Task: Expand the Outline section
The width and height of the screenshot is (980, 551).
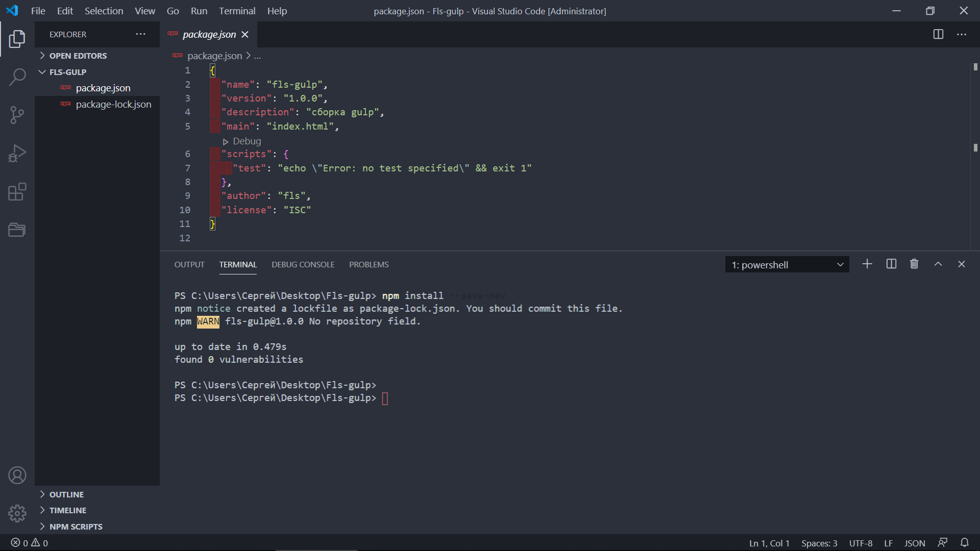Action: [66, 494]
